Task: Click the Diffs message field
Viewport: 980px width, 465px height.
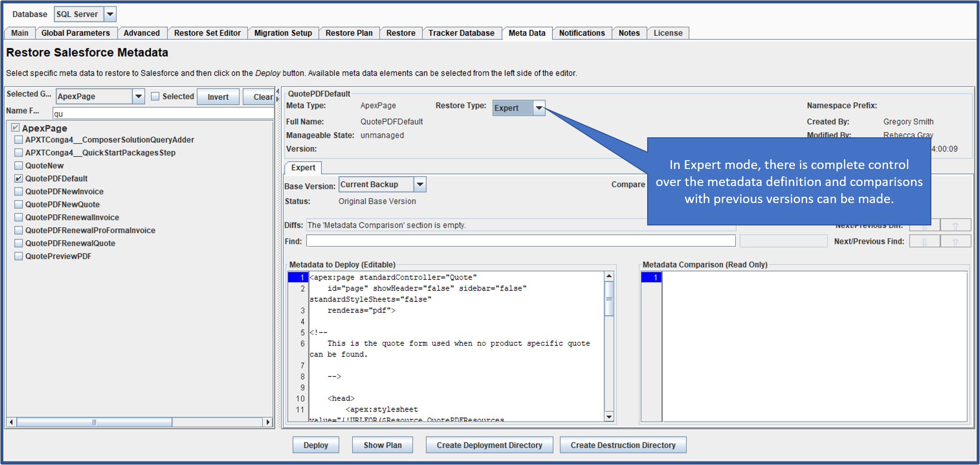Action: 521,225
